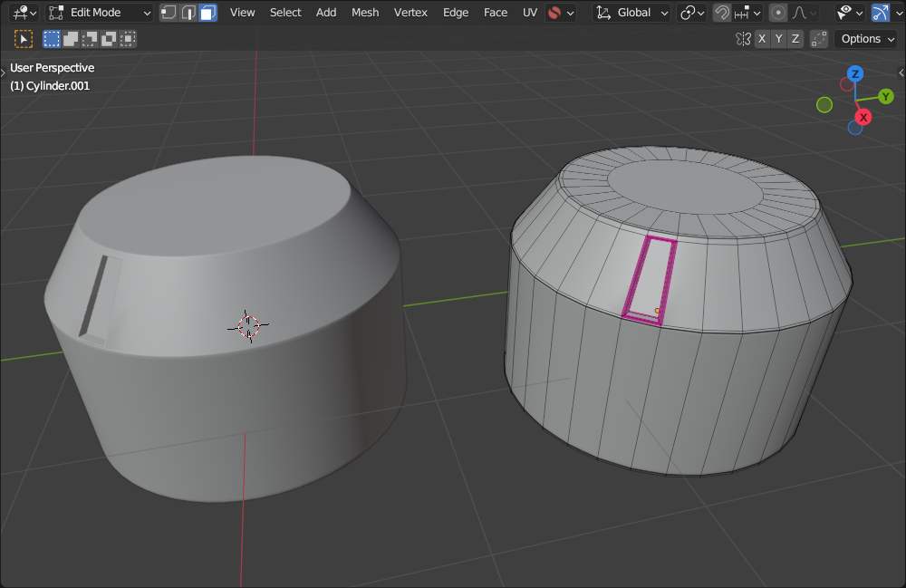Image resolution: width=906 pixels, height=588 pixels.
Task: Click the negative X red circle on the gizmo
Action: tap(847, 84)
